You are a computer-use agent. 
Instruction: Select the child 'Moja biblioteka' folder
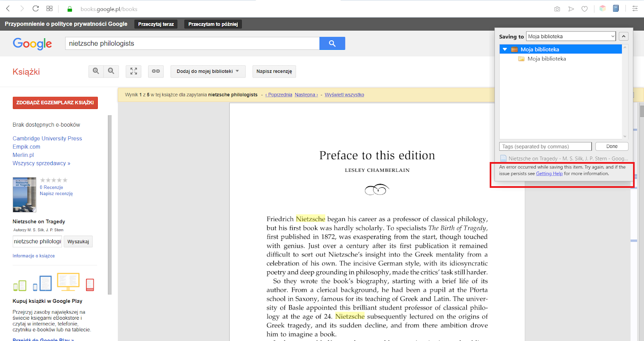(x=547, y=59)
